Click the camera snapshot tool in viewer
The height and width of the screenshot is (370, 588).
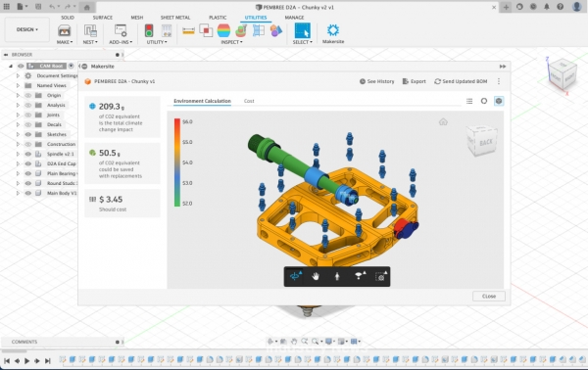pos(381,277)
